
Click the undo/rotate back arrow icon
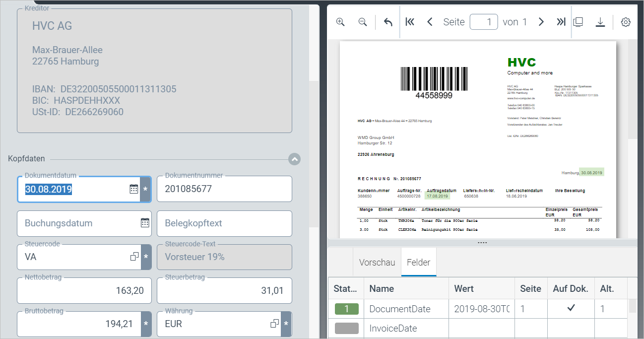pos(388,22)
